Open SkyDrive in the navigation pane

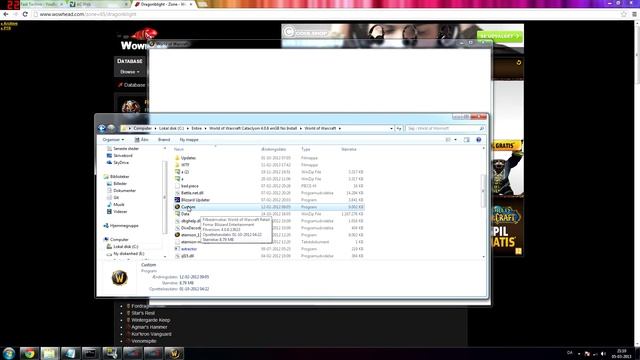click(121, 162)
